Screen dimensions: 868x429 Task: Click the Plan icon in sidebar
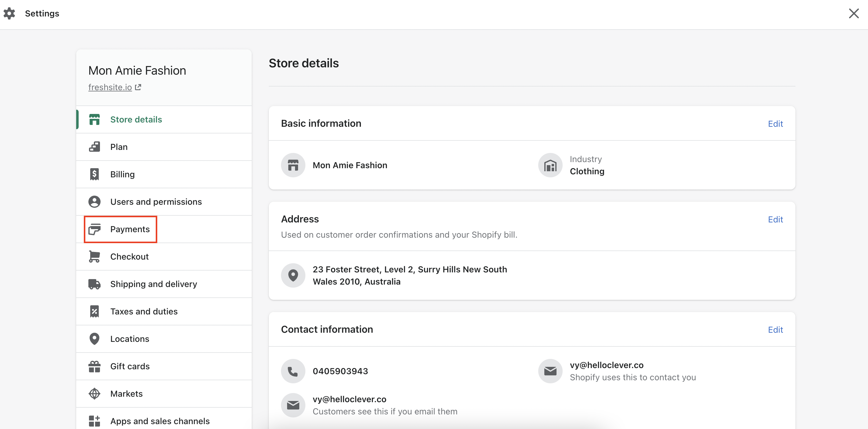coord(94,147)
